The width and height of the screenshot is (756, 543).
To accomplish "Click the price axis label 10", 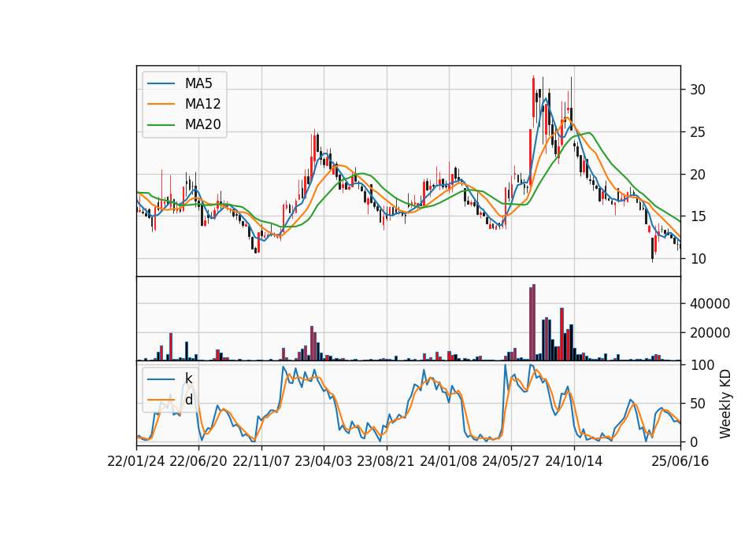I will 698,259.
